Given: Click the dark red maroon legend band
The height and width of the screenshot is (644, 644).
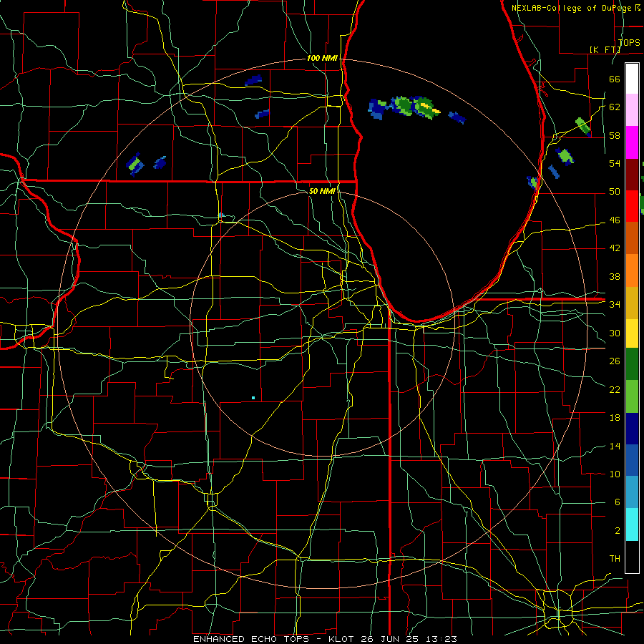Looking at the screenshot, I should tap(632, 175).
